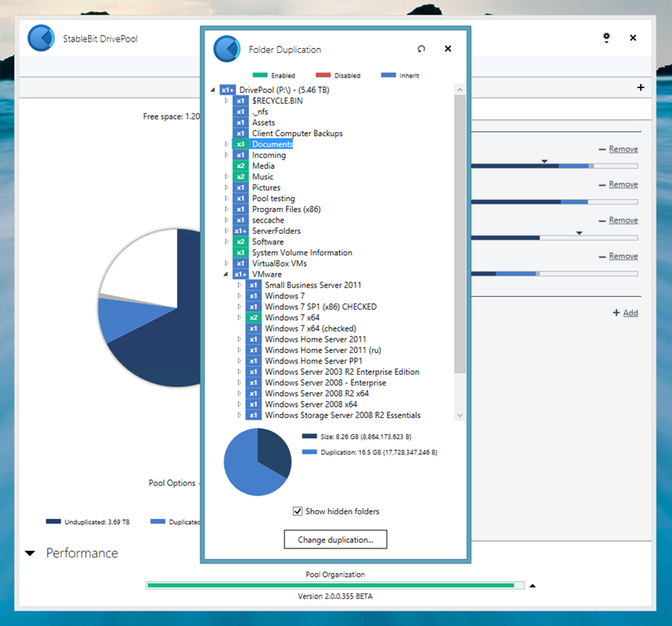Screen dimensions: 672x626
Task: Click the green Enabled legend swatch
Action: pos(260,75)
